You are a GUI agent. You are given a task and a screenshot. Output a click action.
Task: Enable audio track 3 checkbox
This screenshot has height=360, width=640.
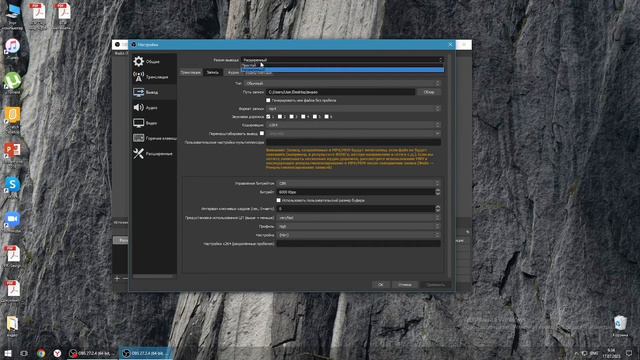pyautogui.click(x=291, y=117)
